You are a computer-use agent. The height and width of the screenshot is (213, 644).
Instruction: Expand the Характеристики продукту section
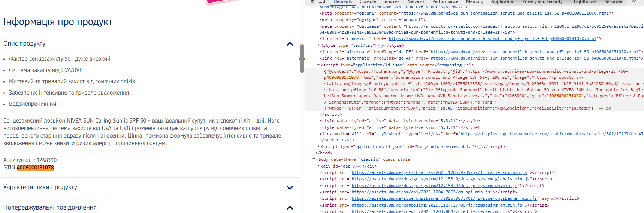[290, 187]
